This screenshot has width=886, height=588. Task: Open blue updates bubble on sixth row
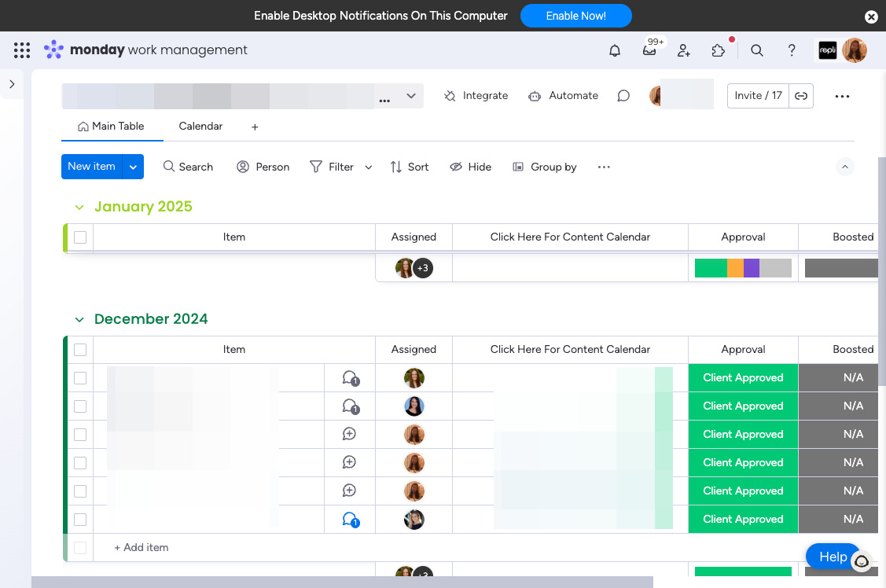coord(351,519)
